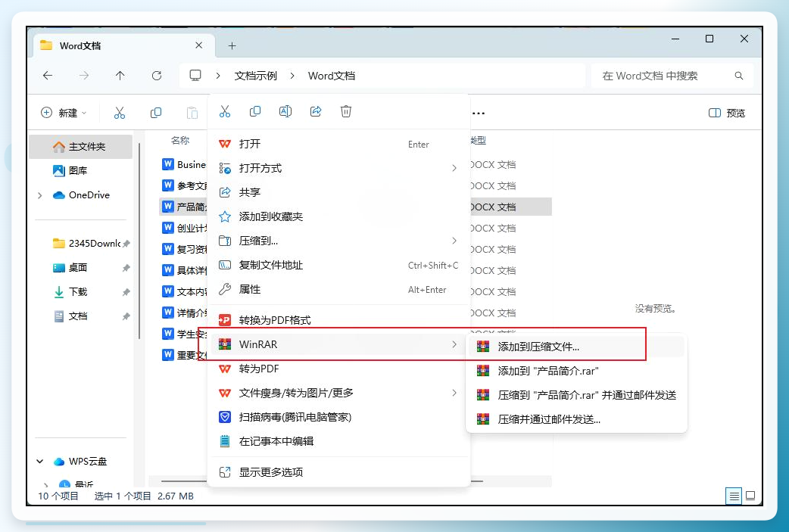
Task: Open the 新建 dropdown
Action: pyautogui.click(x=64, y=113)
